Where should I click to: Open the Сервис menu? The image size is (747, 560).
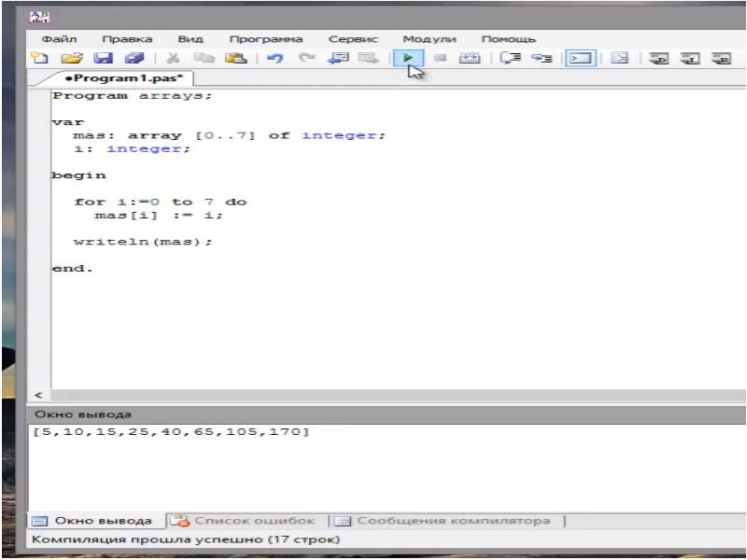pos(353,39)
